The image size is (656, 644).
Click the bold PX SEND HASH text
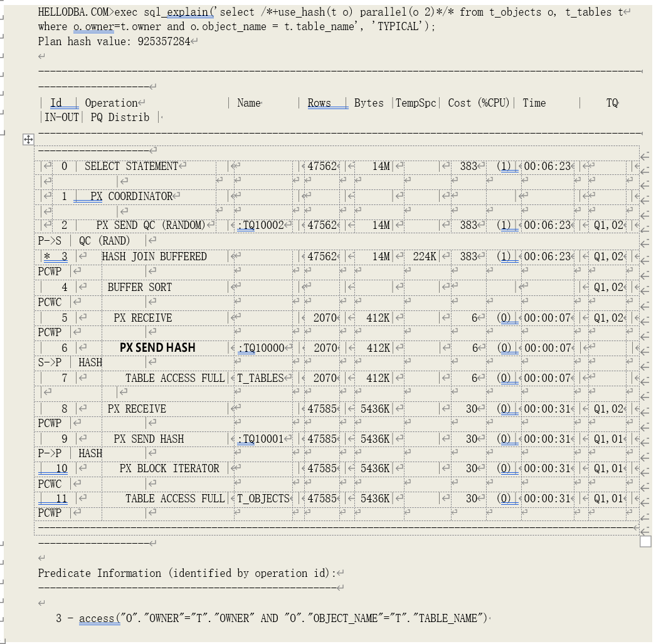click(157, 347)
